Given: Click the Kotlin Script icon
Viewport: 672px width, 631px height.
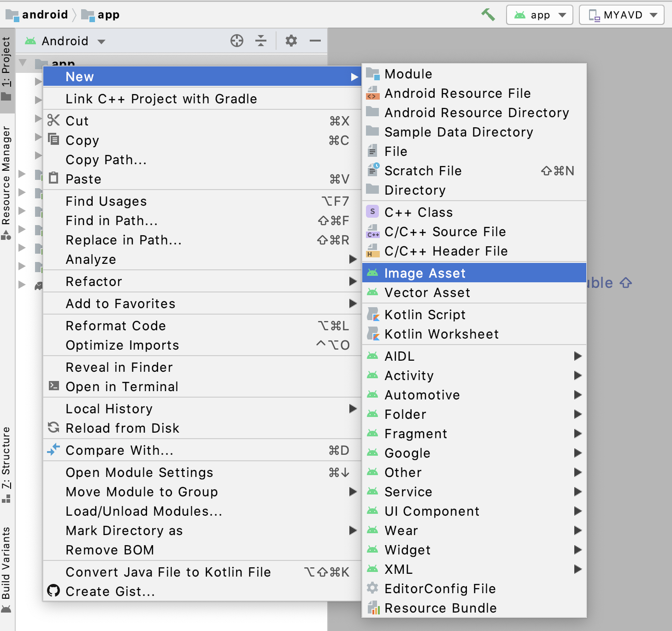Looking at the screenshot, I should (373, 314).
